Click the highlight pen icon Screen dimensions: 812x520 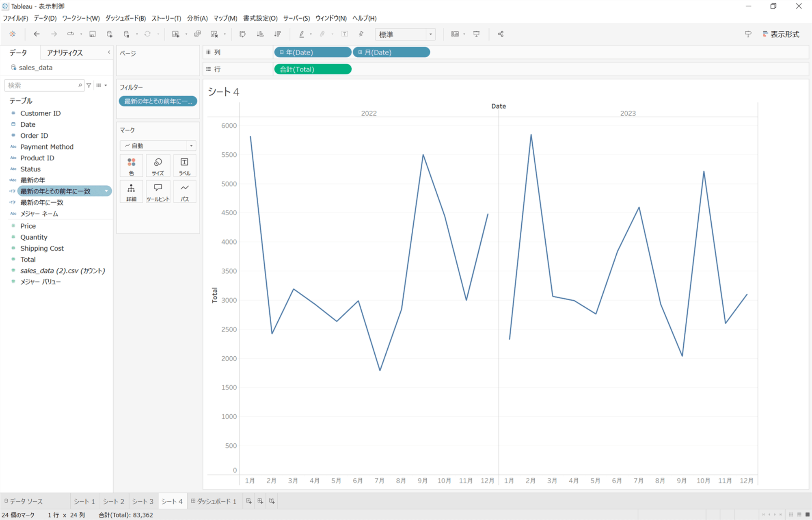click(302, 34)
